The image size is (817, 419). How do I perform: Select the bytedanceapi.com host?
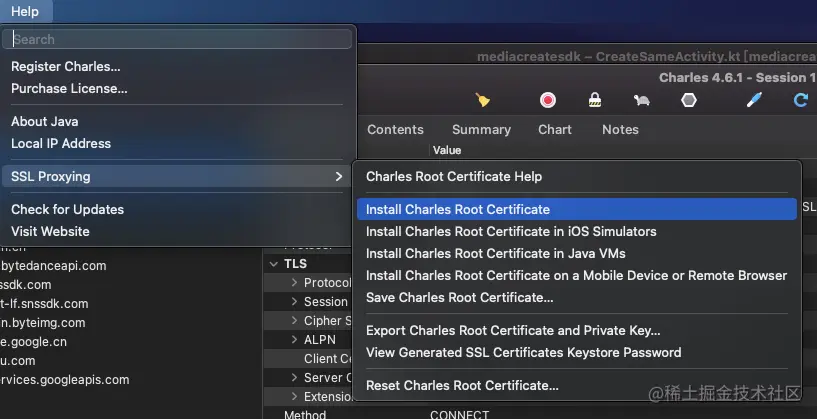coord(53,266)
